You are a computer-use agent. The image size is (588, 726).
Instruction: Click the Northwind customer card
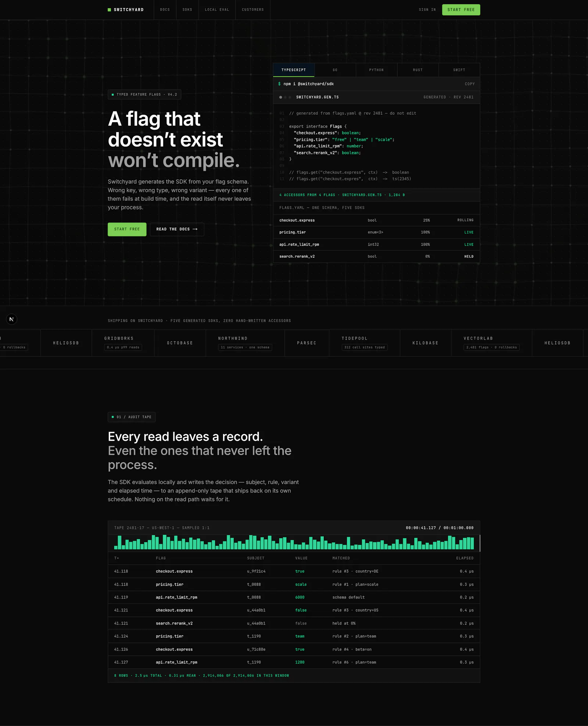coord(245,343)
